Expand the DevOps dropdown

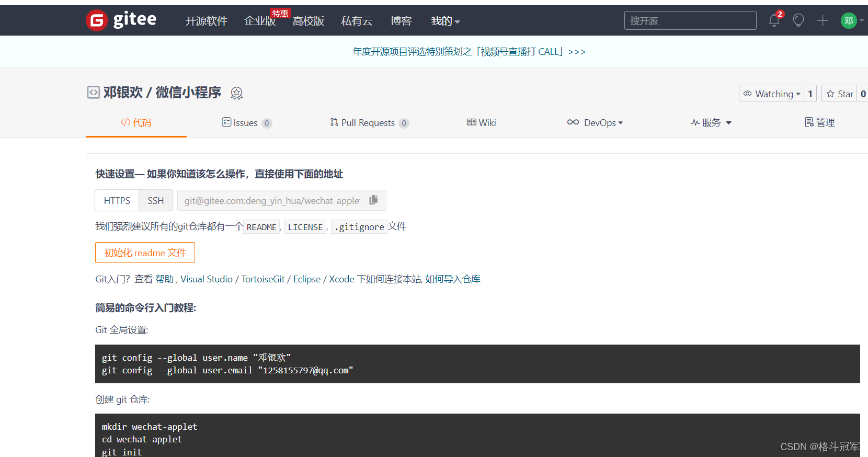[595, 122]
